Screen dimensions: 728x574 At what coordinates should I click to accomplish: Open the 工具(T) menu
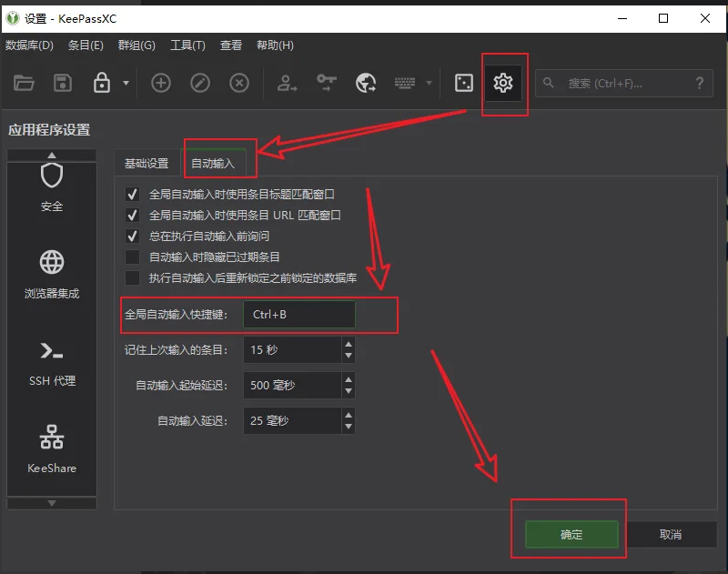(187, 45)
